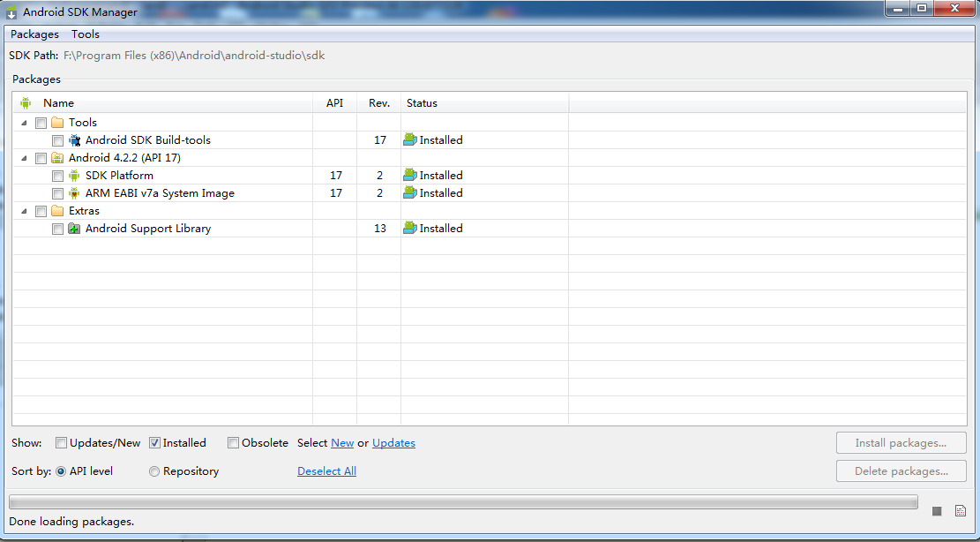Collapse the Extras tree node
Viewport: 980px width, 542px height.
pyautogui.click(x=24, y=211)
